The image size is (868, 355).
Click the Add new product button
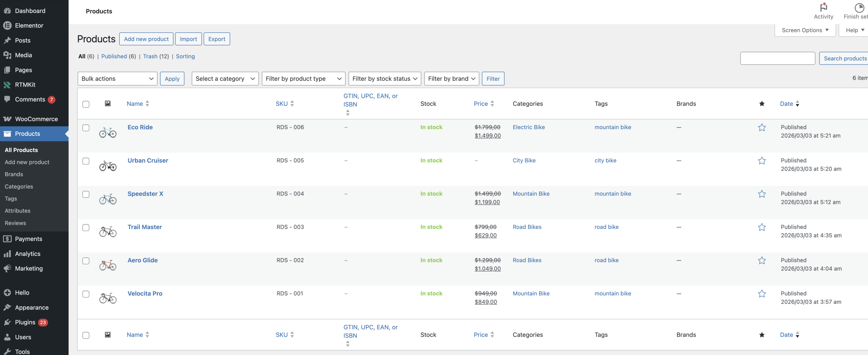click(146, 39)
